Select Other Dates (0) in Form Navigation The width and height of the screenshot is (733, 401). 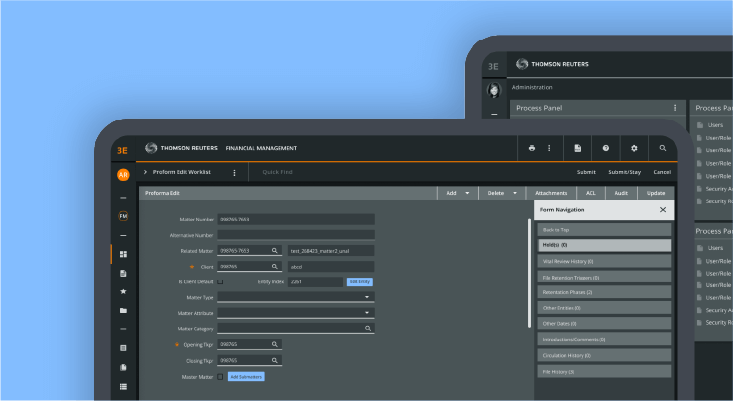point(604,323)
